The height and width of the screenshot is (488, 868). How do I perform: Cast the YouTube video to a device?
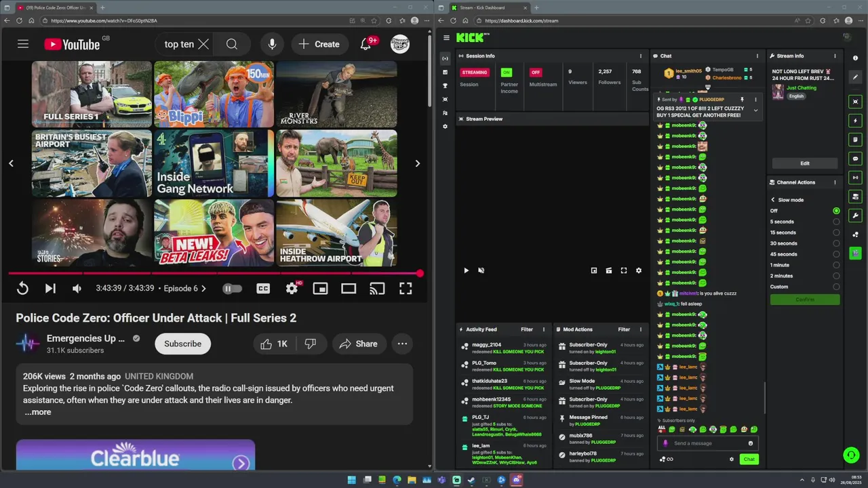[x=377, y=289]
